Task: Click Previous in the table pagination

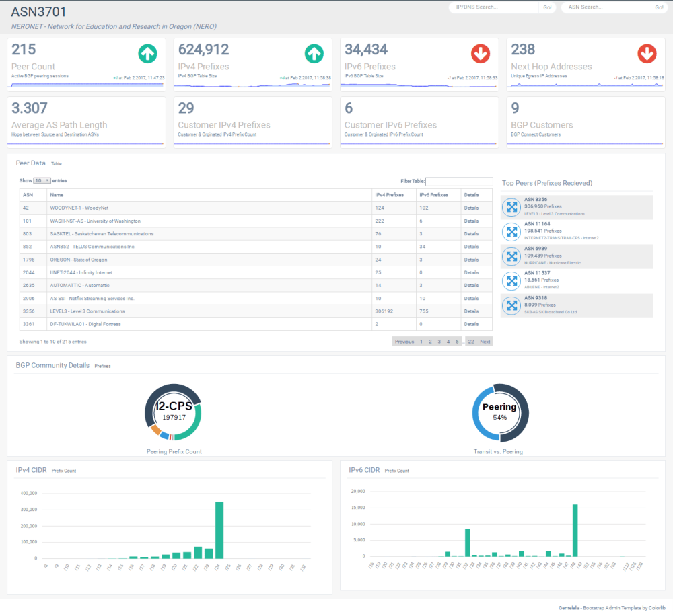Action: click(404, 341)
